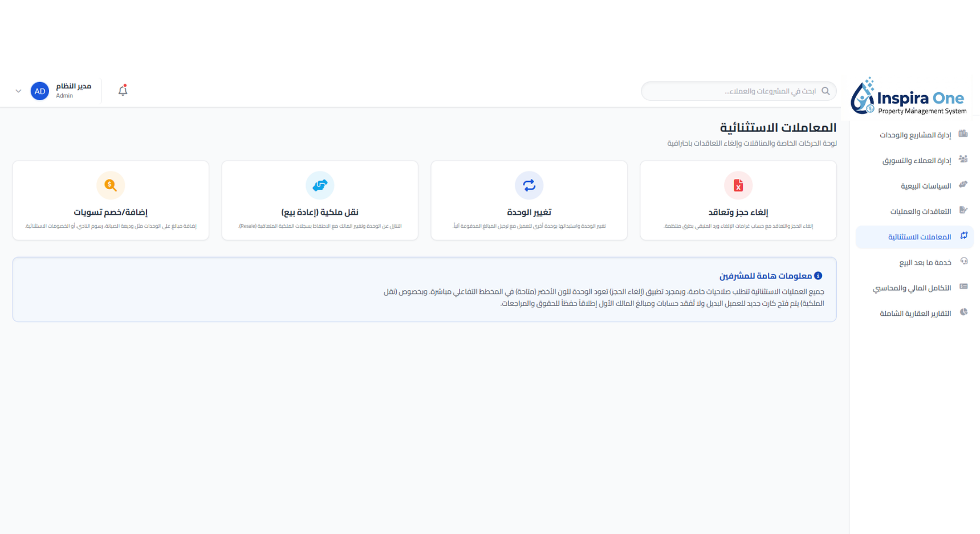Image resolution: width=980 pixels, height=534 pixels.
Task: Go to السياسات البيعية menu
Action: [x=915, y=186]
